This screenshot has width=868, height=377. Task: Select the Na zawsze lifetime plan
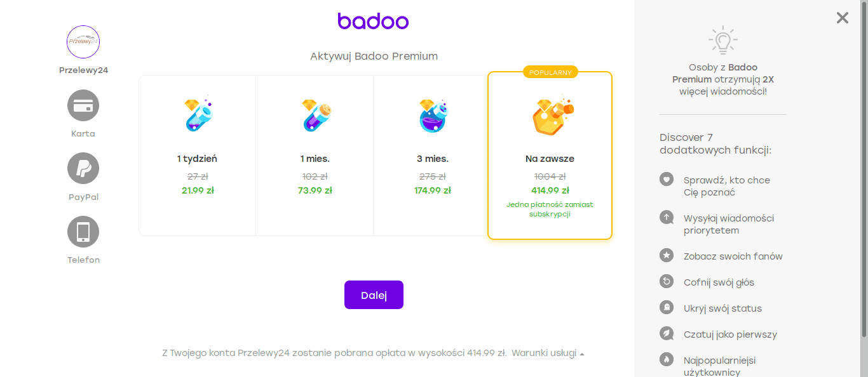(550, 155)
